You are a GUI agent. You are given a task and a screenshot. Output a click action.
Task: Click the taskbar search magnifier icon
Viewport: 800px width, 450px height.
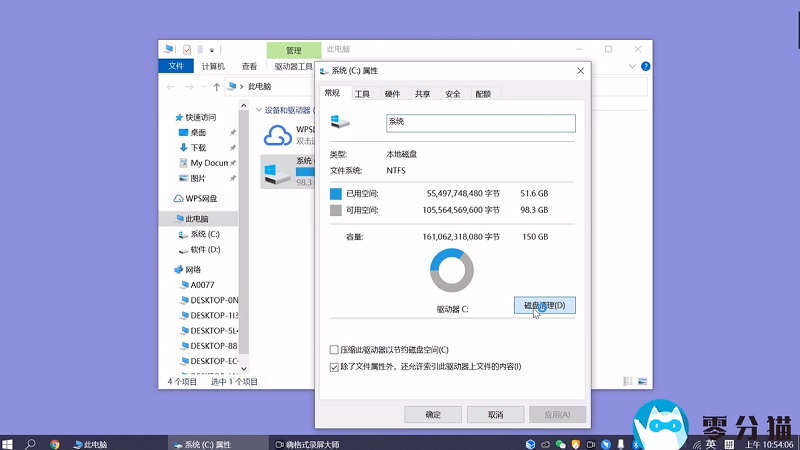pos(31,443)
